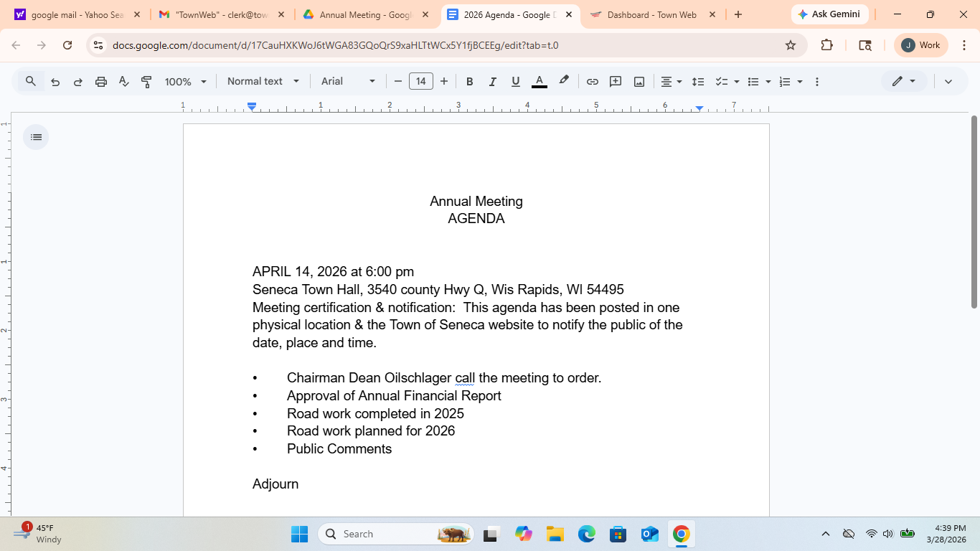Switch to the Annual Meeting Google Drive tab
The height and width of the screenshot is (551, 980).
pos(366,14)
